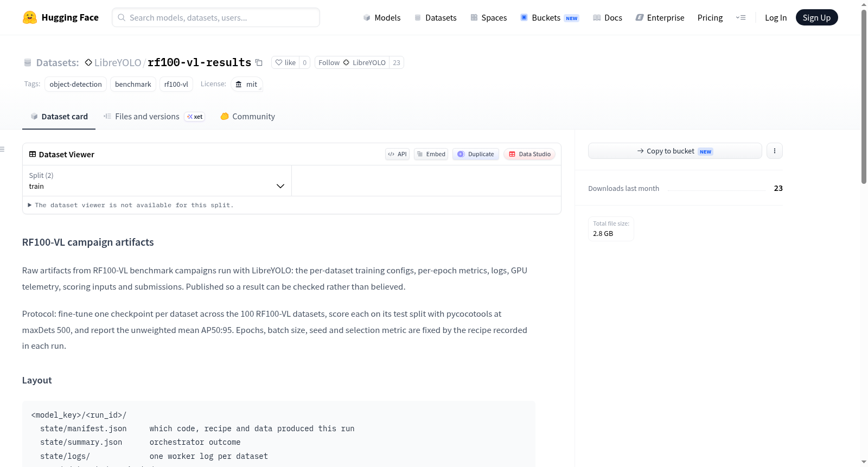Copy dataset name with the copy icon

(x=259, y=62)
